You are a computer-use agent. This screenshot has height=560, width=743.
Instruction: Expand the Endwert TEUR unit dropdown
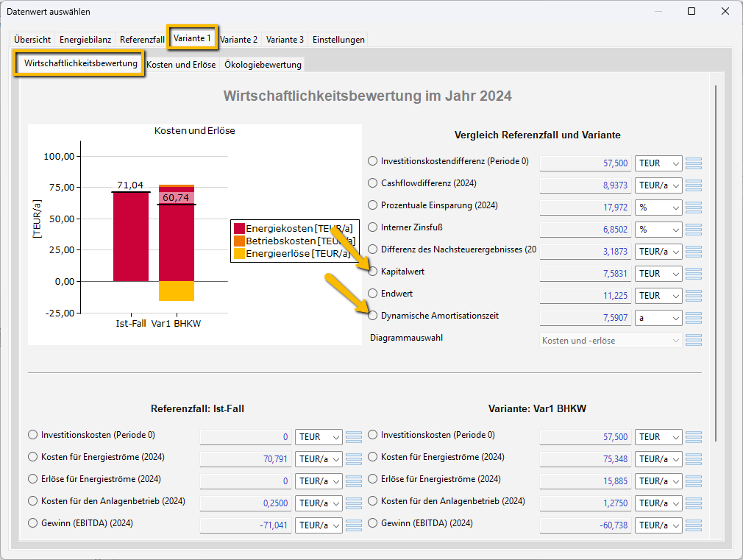click(x=658, y=296)
